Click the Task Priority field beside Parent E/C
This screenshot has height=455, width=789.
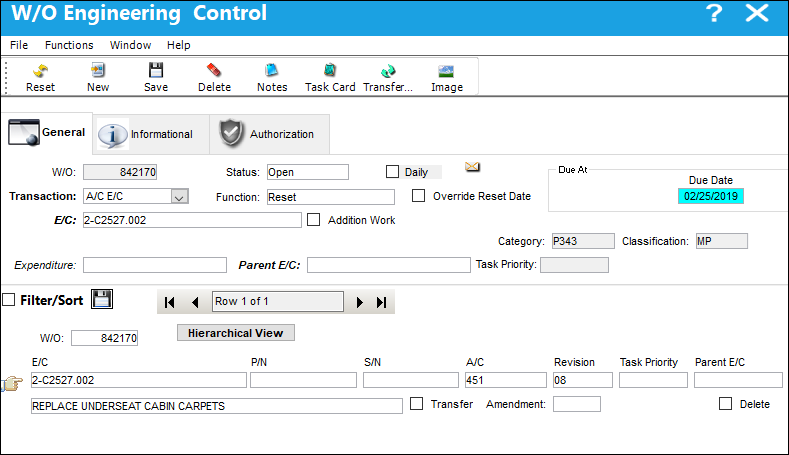[x=574, y=265]
